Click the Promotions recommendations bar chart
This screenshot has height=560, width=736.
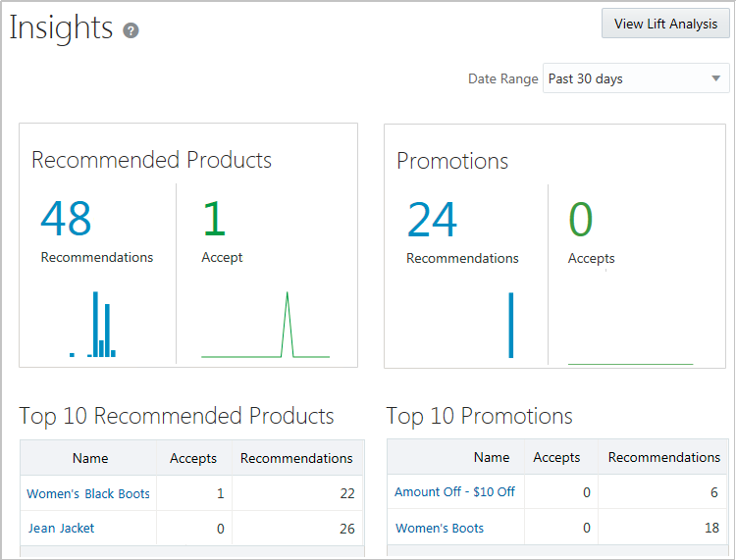coord(510,326)
